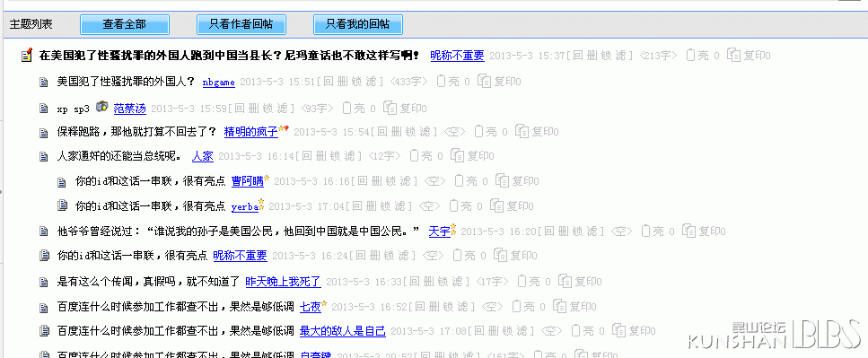Viewport: 868px width, 358px height.
Task: Click the camera icon beside the xp sp3 post
Action: tap(101, 106)
